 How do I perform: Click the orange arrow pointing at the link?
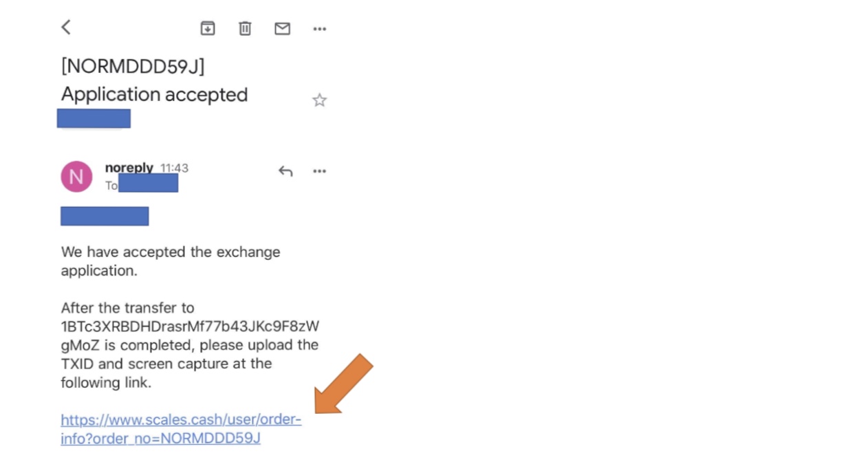click(344, 384)
